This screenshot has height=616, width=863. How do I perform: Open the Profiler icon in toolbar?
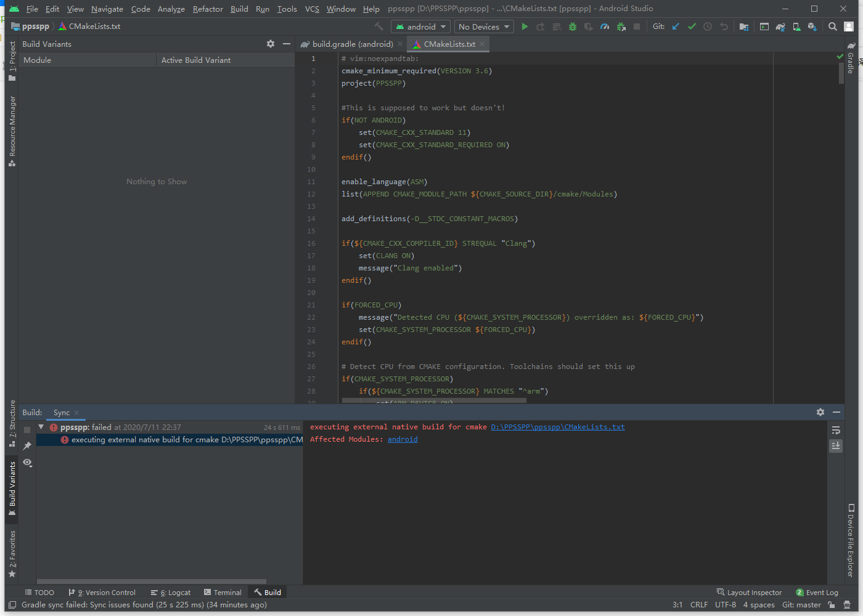[x=605, y=26]
